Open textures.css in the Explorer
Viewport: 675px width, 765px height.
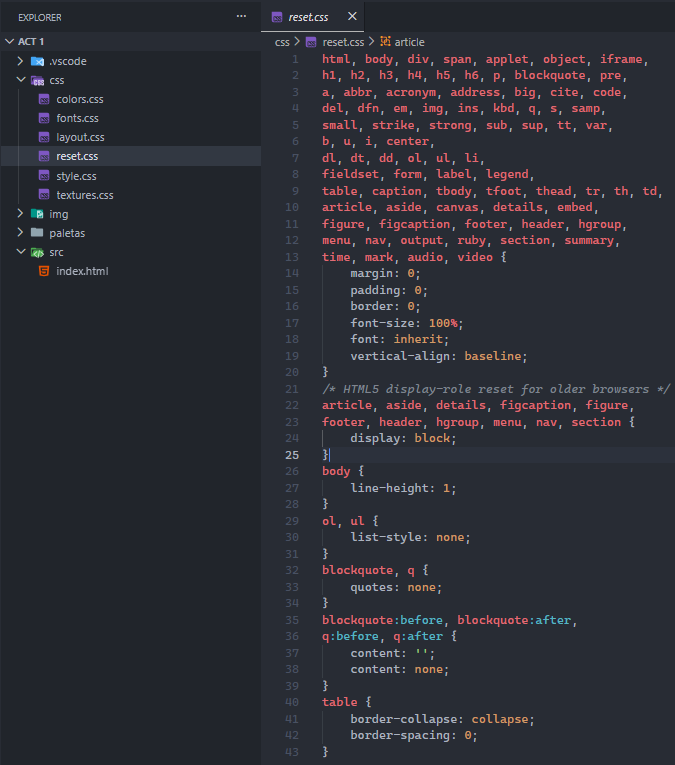pos(84,195)
